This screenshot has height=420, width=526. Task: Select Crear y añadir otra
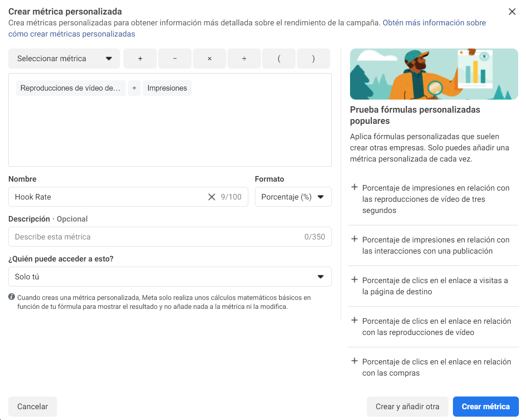[407, 407]
